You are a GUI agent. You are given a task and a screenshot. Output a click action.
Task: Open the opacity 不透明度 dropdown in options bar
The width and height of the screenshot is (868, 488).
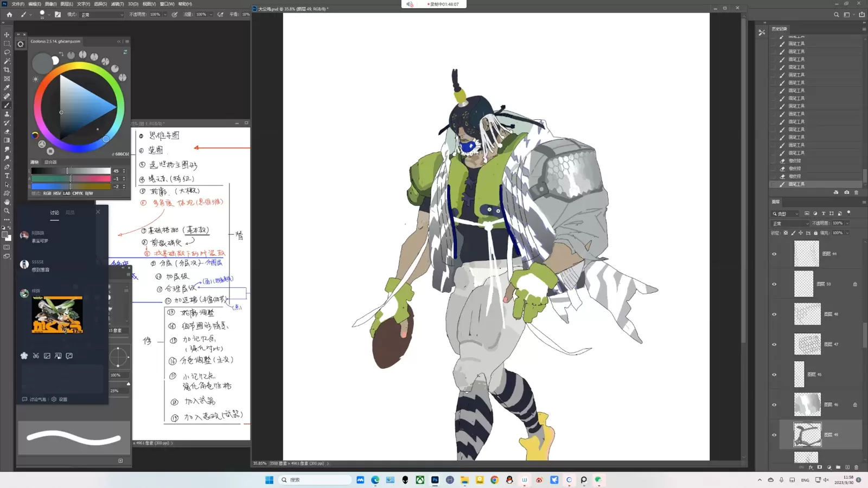coord(165,15)
